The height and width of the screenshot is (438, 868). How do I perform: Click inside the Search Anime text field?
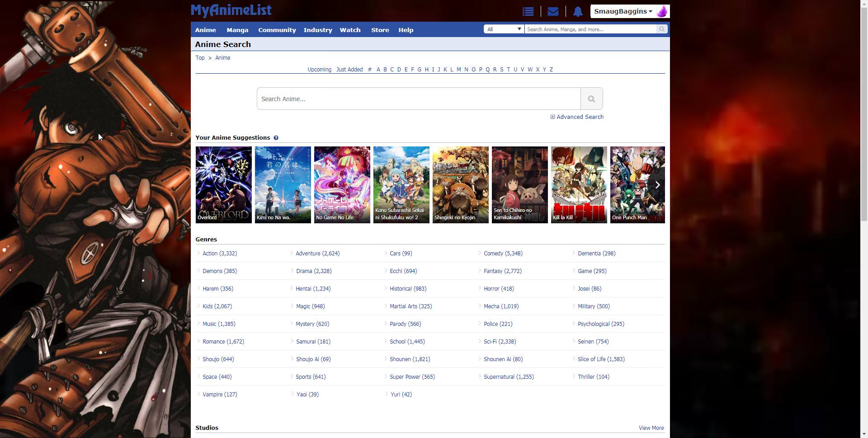click(418, 99)
